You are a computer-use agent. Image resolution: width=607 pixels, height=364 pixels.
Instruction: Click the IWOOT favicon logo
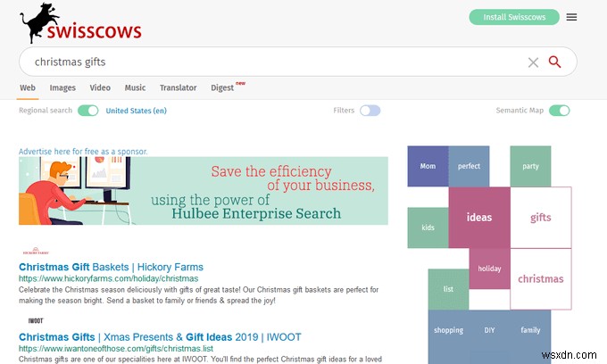[36, 320]
